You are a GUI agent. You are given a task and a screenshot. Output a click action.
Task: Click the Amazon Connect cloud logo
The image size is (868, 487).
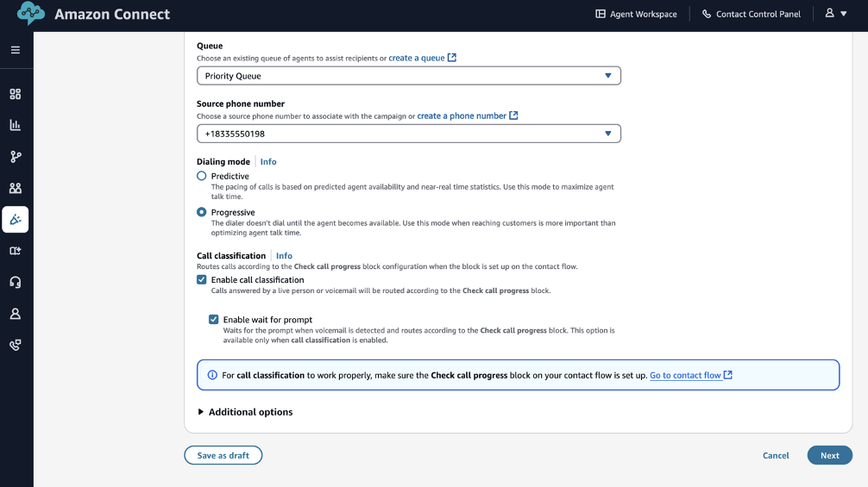(x=31, y=13)
